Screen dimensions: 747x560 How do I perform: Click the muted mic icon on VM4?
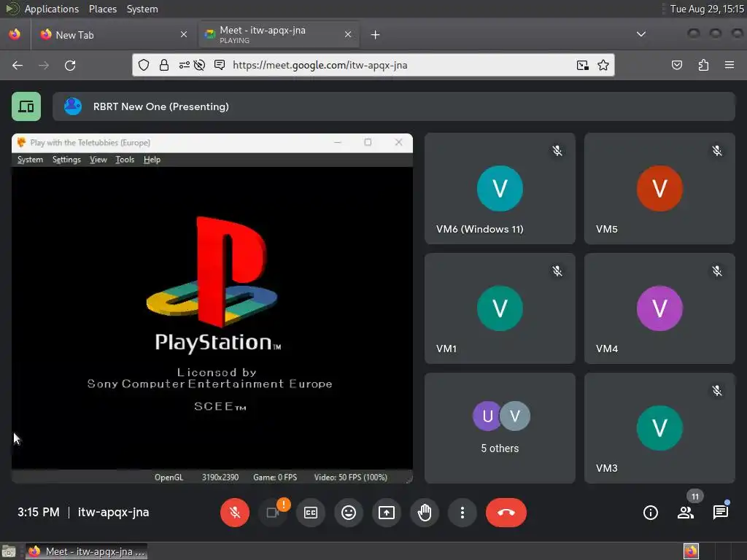coord(717,271)
